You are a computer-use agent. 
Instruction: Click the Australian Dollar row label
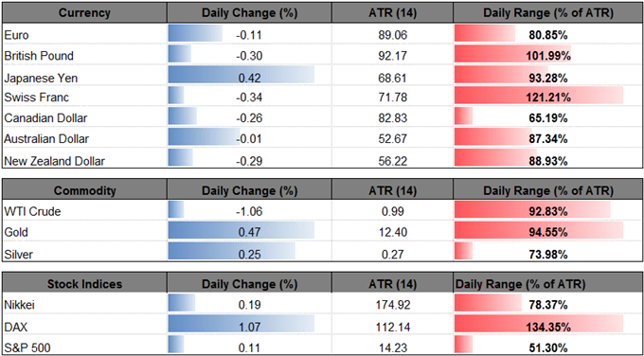[x=46, y=139]
